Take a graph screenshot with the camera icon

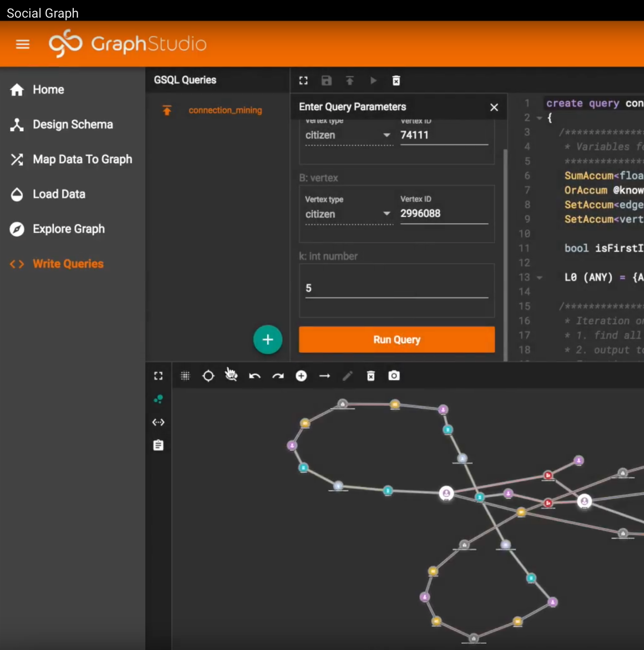[x=394, y=376]
